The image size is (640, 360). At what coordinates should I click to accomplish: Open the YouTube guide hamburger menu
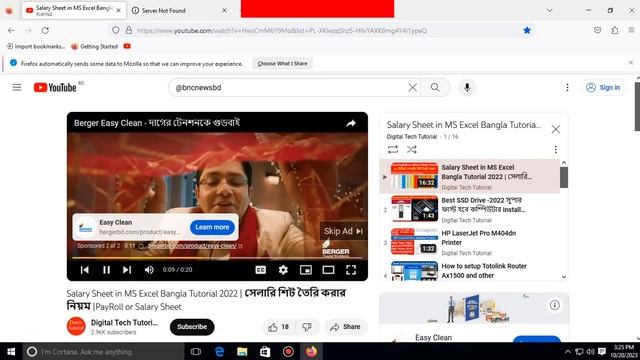(17, 87)
